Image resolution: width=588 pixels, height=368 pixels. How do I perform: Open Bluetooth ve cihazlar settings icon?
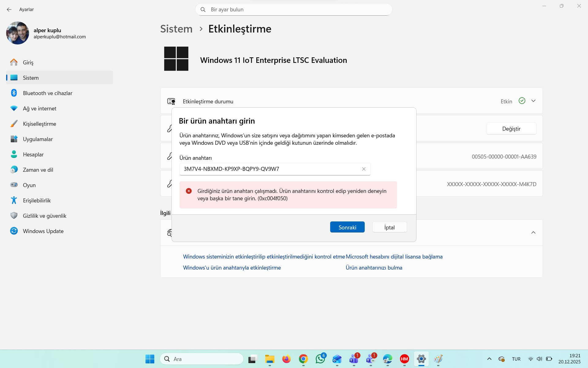click(x=14, y=93)
